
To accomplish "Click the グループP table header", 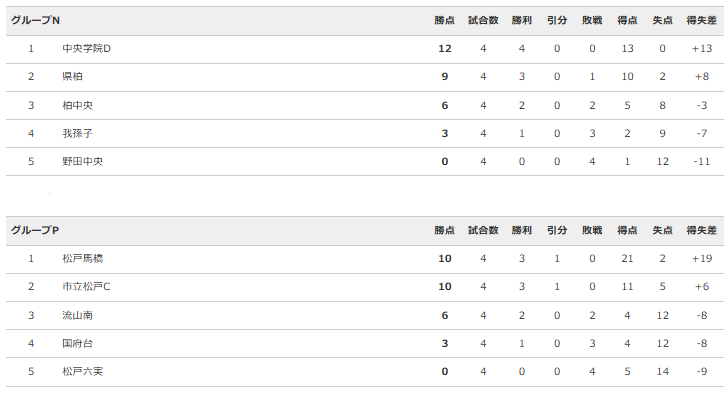I will point(35,230).
